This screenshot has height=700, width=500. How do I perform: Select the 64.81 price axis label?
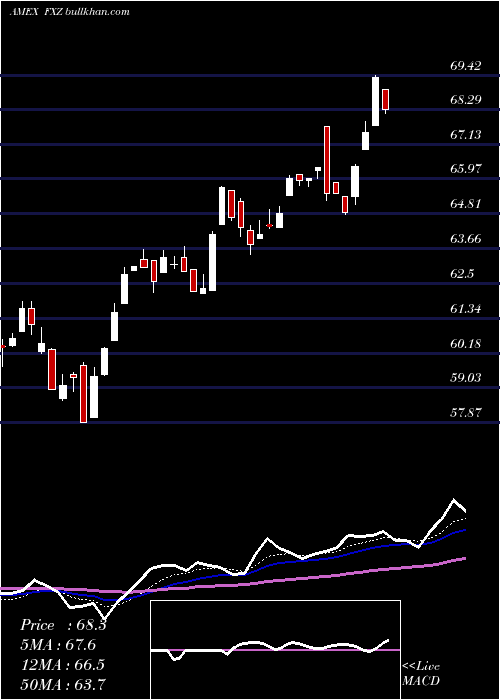point(466,204)
